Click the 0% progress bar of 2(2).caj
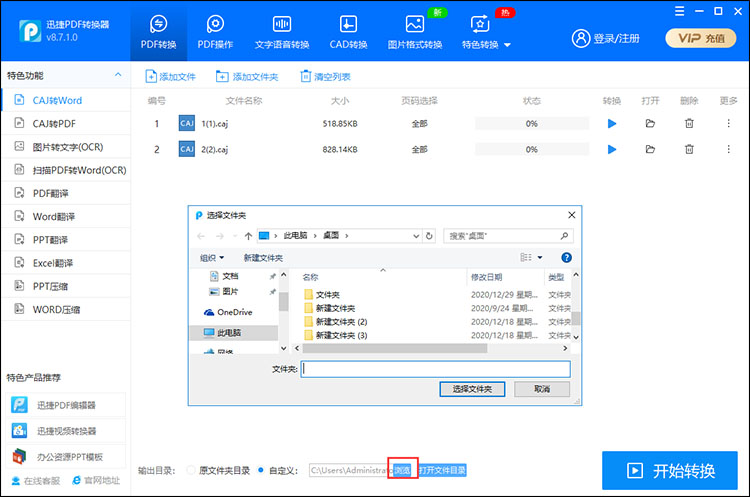Image resolution: width=750 pixels, height=497 pixels. coord(532,149)
